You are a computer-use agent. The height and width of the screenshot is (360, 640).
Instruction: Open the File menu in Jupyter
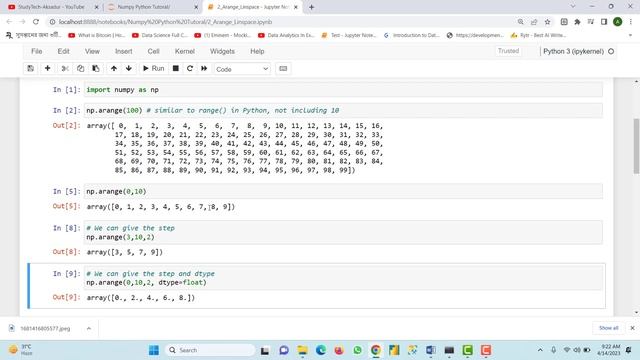pos(37,51)
